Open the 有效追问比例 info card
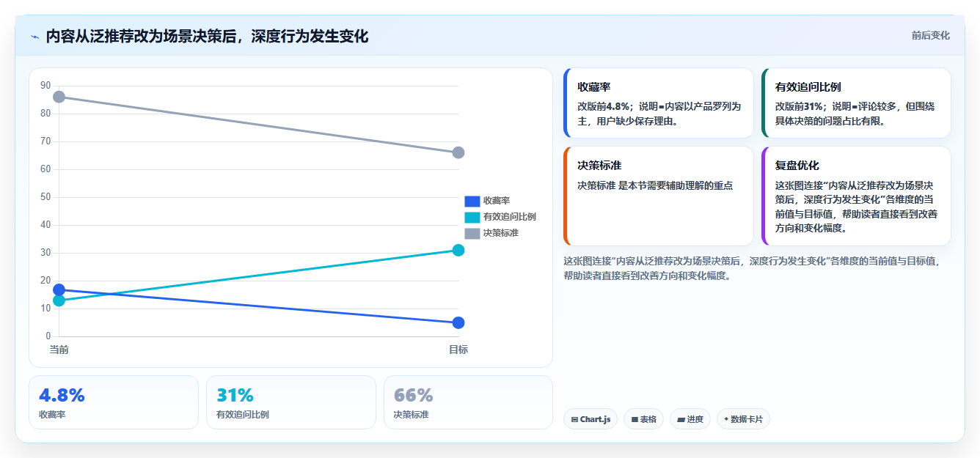Image resolution: width=980 pixels, height=458 pixels. [856, 103]
